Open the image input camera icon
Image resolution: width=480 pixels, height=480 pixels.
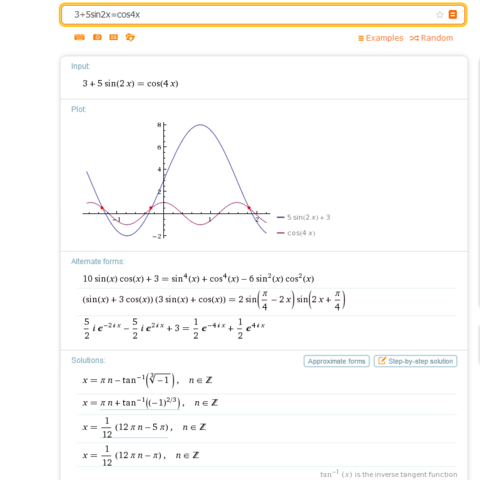coord(97,37)
